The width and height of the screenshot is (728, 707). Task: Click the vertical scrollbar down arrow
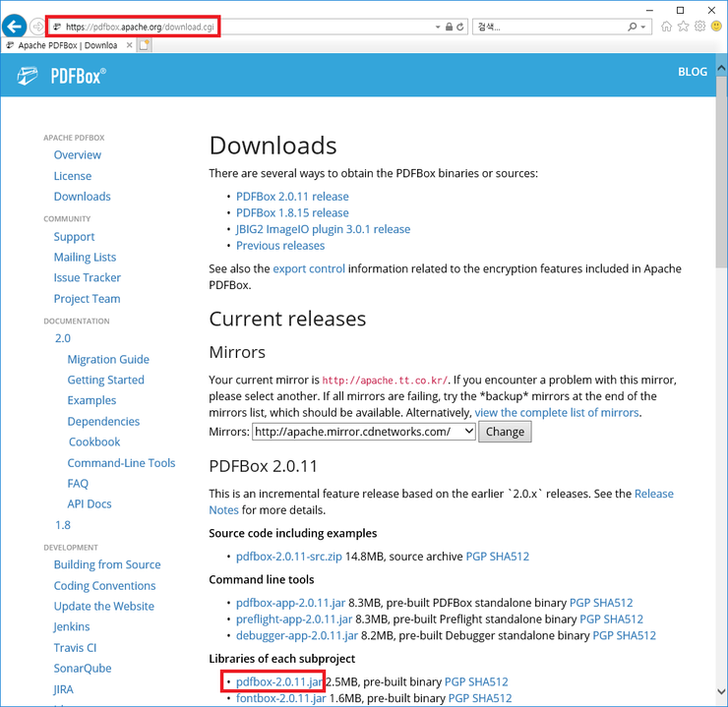719,699
